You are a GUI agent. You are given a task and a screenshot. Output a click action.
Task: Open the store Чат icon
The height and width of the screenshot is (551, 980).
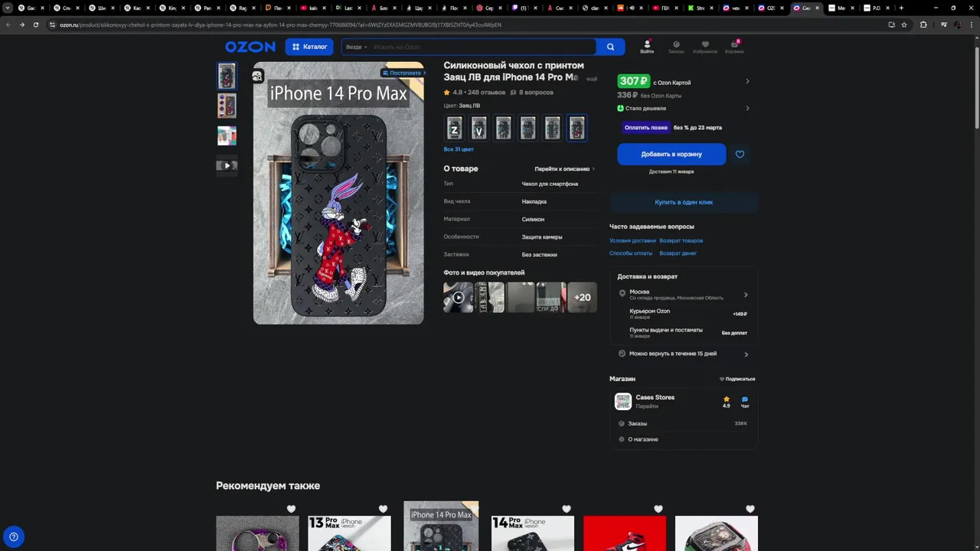[745, 401]
